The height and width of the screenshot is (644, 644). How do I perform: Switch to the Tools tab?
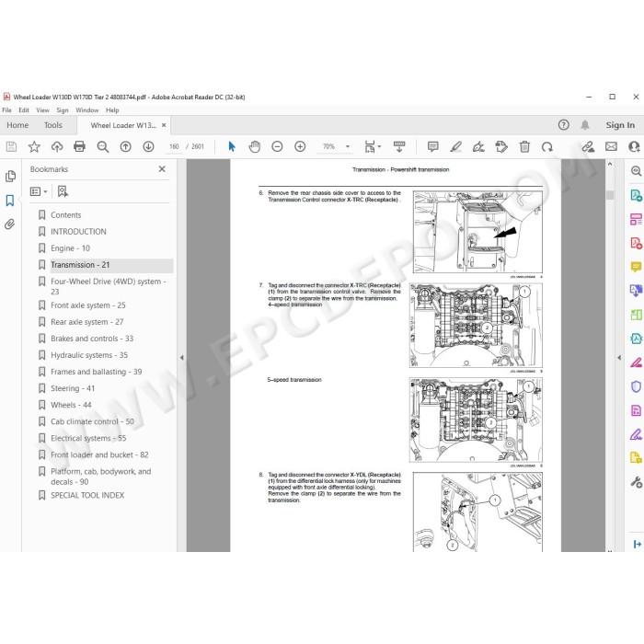(x=53, y=125)
